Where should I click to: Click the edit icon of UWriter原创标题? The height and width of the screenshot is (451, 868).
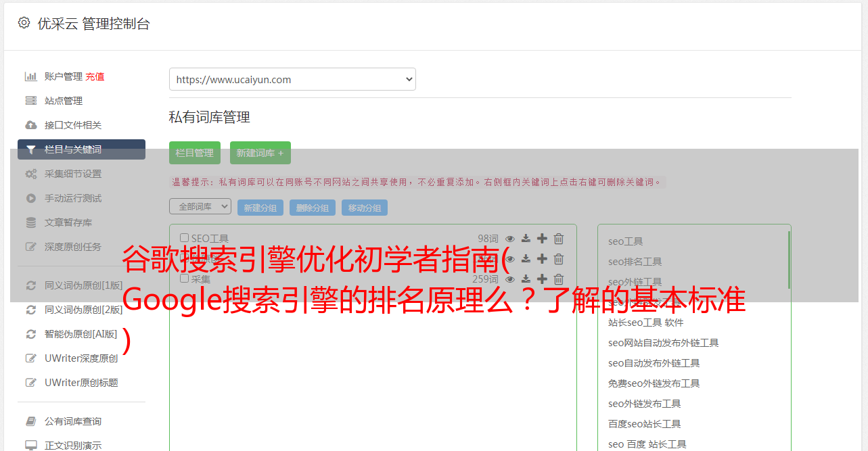point(31,383)
